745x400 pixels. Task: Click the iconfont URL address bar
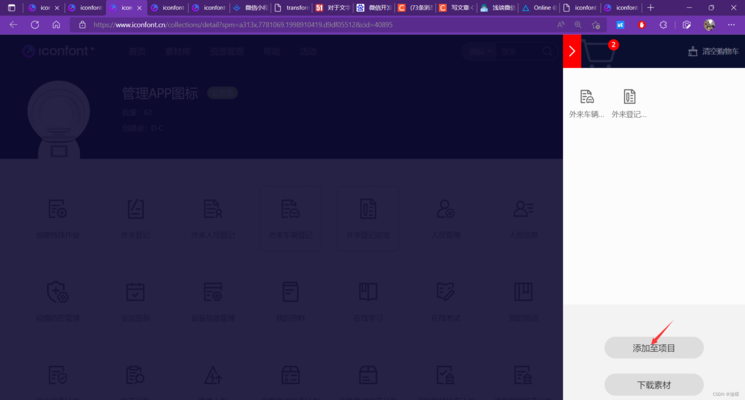pos(300,24)
